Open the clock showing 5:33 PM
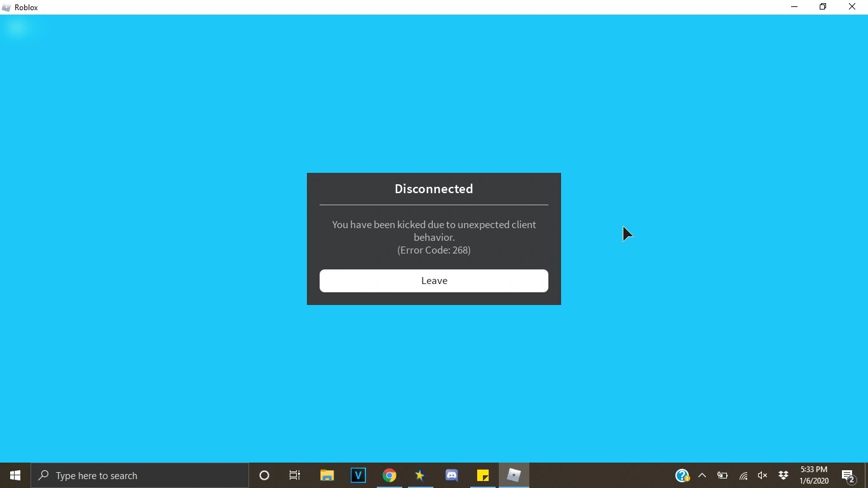868x488 pixels. [814, 475]
